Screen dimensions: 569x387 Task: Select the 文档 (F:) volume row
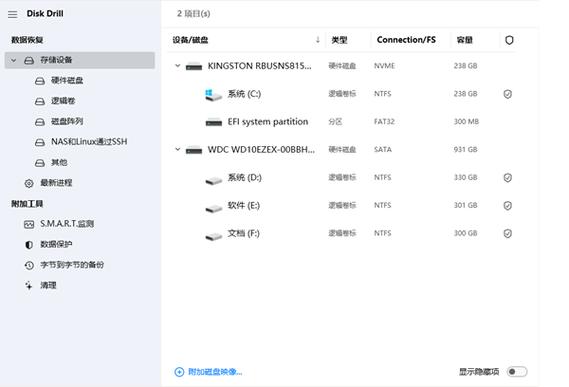pyautogui.click(x=341, y=233)
